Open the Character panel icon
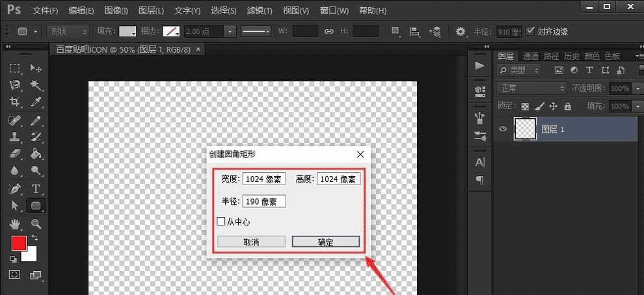 pyautogui.click(x=479, y=162)
